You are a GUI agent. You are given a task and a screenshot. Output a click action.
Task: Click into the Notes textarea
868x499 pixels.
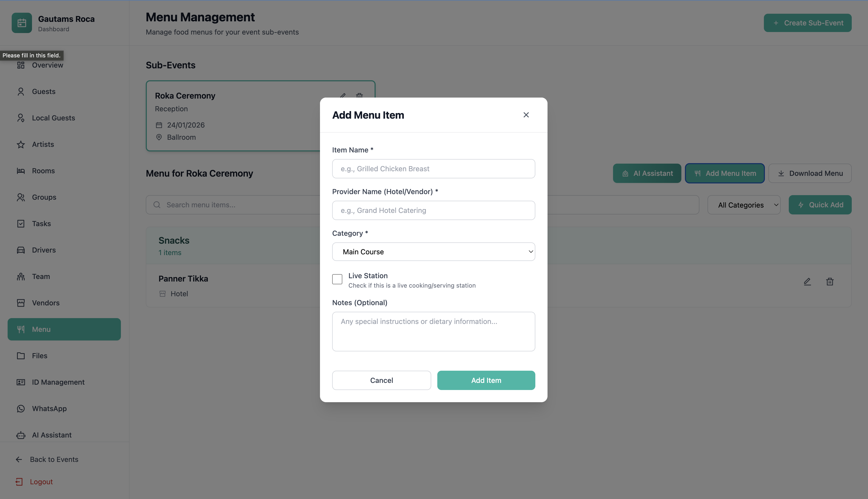coord(433,331)
